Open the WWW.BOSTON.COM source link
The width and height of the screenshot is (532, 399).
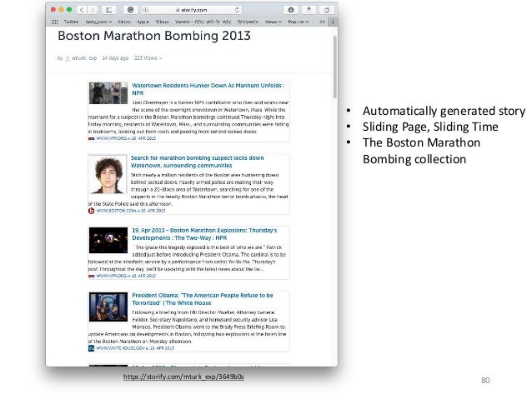[131, 211]
